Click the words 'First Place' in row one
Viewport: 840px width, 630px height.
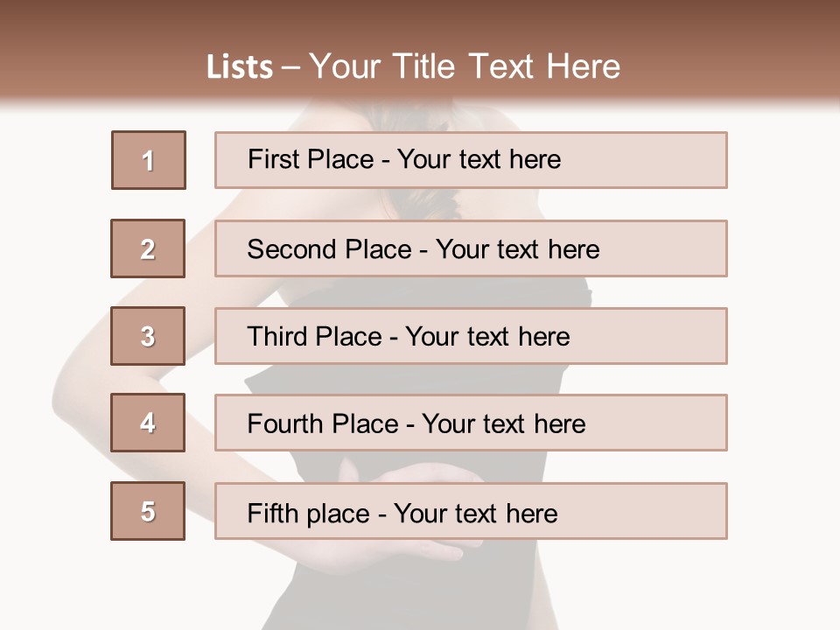coord(311,159)
